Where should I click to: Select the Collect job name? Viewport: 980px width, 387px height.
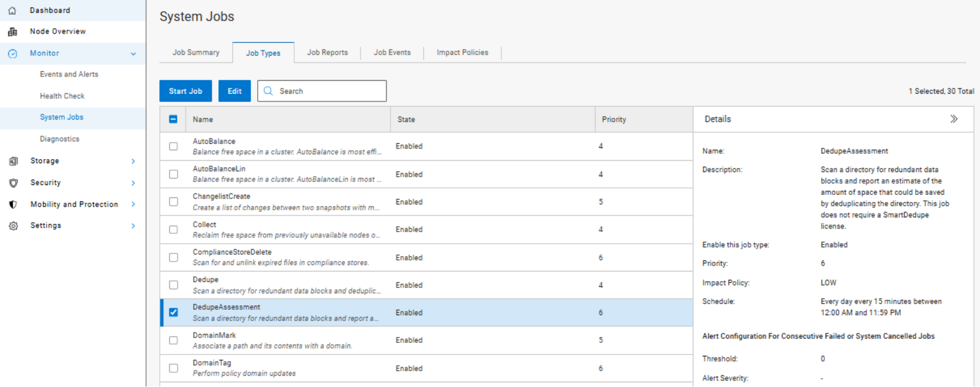coord(205,224)
